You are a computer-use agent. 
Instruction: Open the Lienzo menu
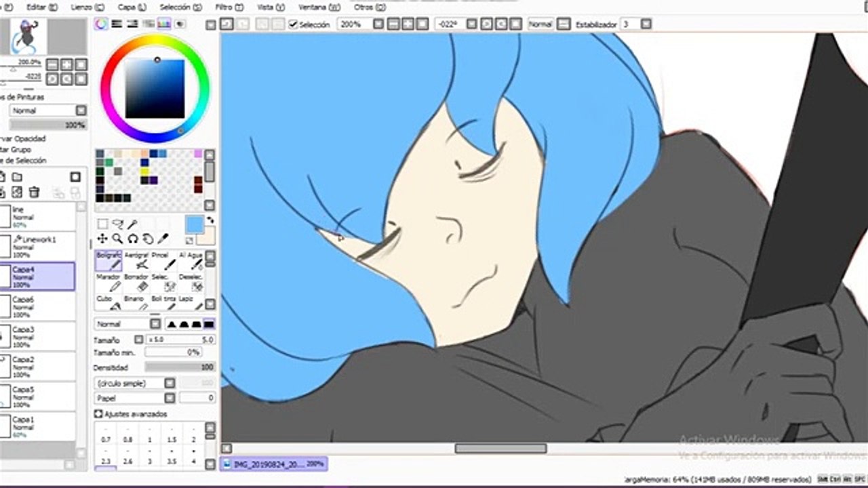coord(88,7)
